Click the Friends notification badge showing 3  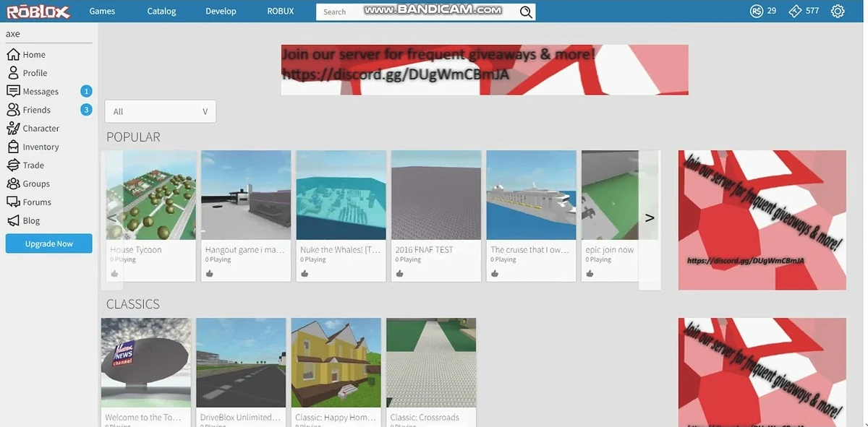pos(86,109)
